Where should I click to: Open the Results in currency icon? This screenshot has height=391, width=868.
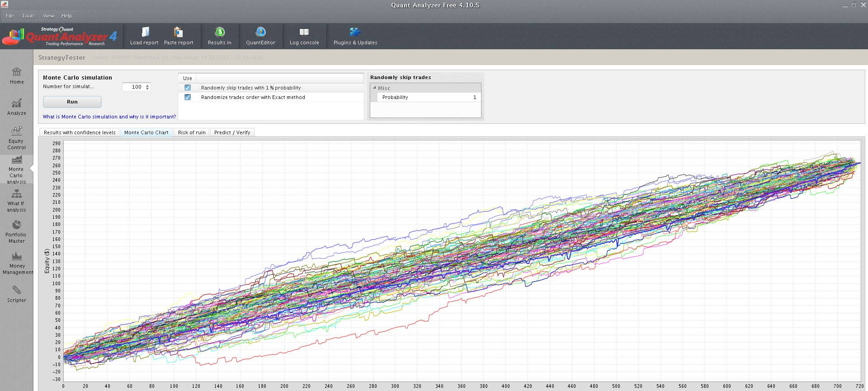[220, 32]
